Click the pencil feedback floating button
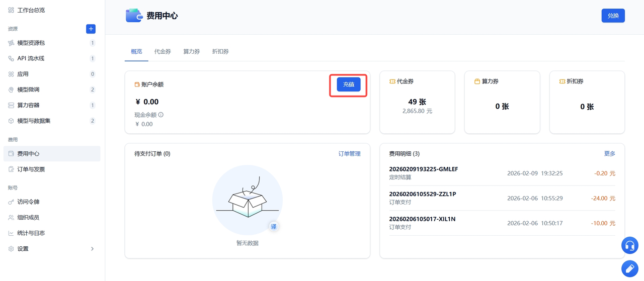644x281 pixels. [x=630, y=269]
